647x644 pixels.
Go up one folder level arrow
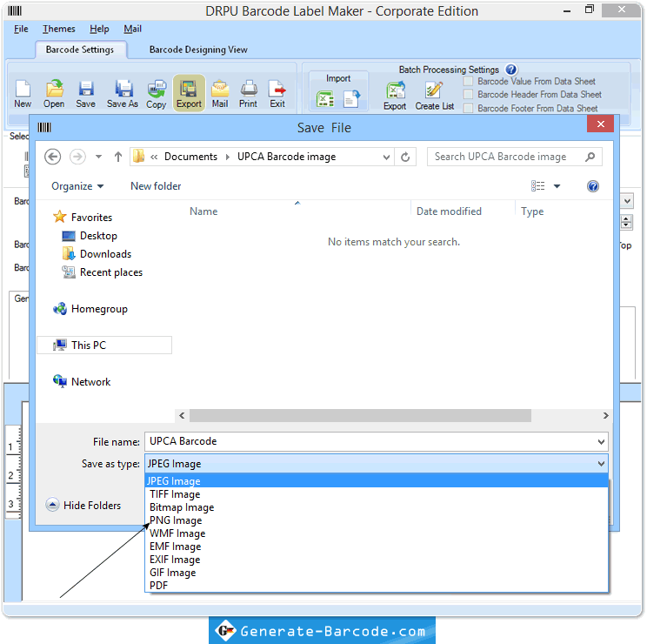click(118, 157)
